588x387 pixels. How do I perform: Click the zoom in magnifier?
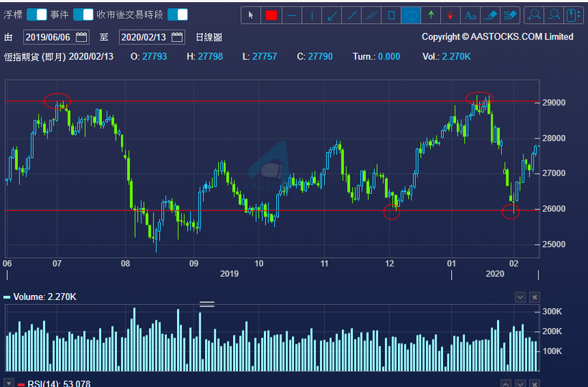(534, 15)
